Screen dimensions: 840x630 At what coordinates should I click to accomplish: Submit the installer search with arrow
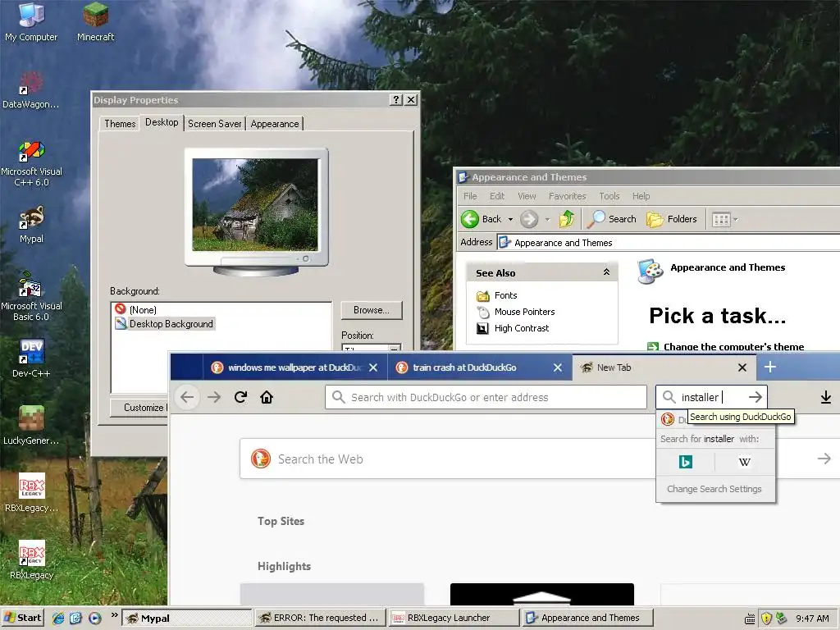(x=756, y=397)
